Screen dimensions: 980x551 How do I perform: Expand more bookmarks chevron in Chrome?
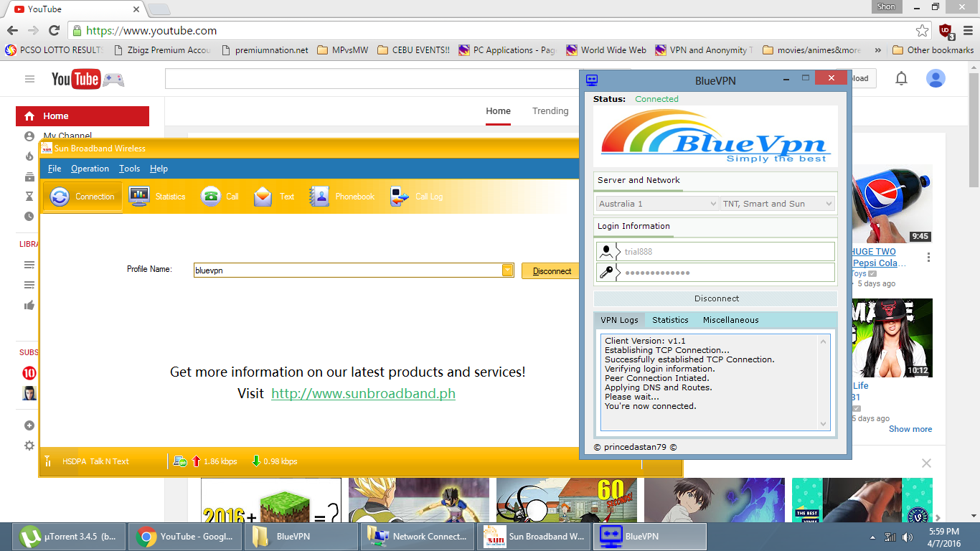point(878,50)
